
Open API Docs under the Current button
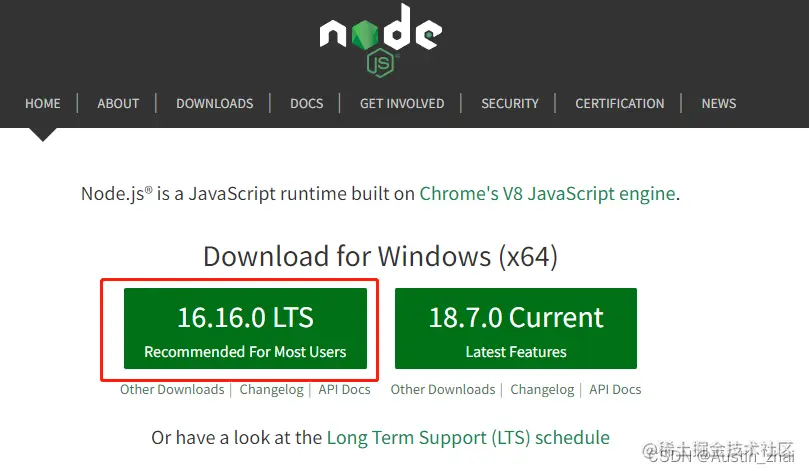click(x=615, y=389)
